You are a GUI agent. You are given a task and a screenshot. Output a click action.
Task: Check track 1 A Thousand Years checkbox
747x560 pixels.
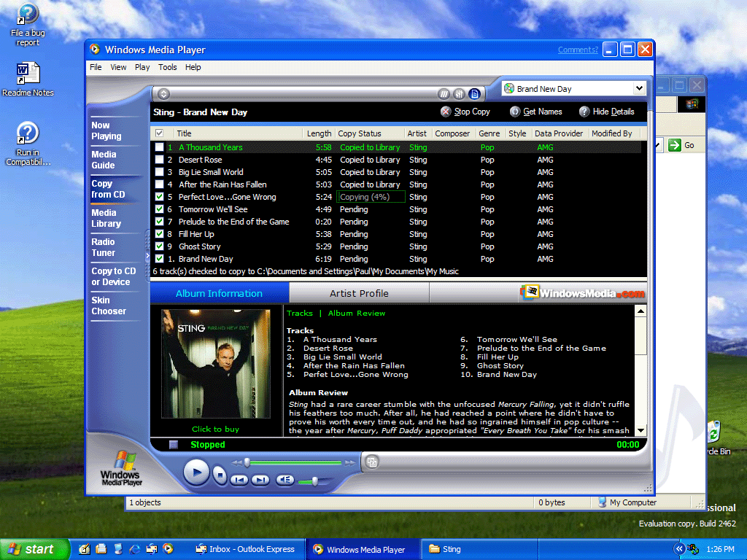[x=159, y=147]
